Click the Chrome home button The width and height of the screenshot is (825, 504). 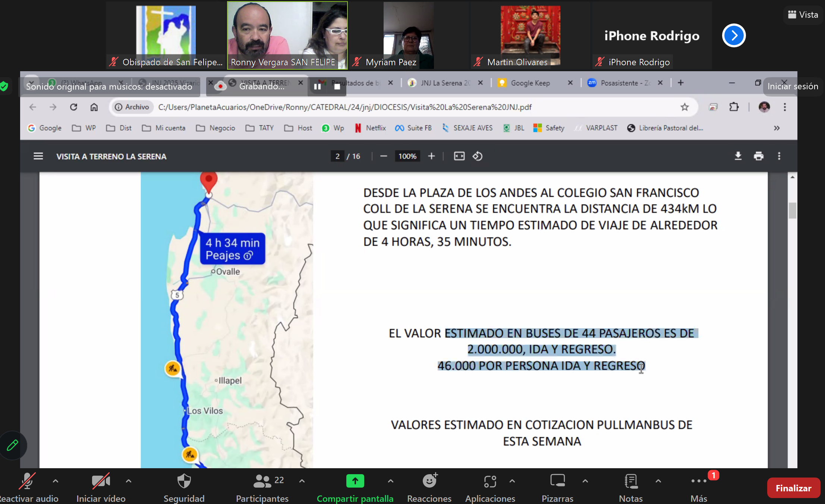[x=94, y=107]
